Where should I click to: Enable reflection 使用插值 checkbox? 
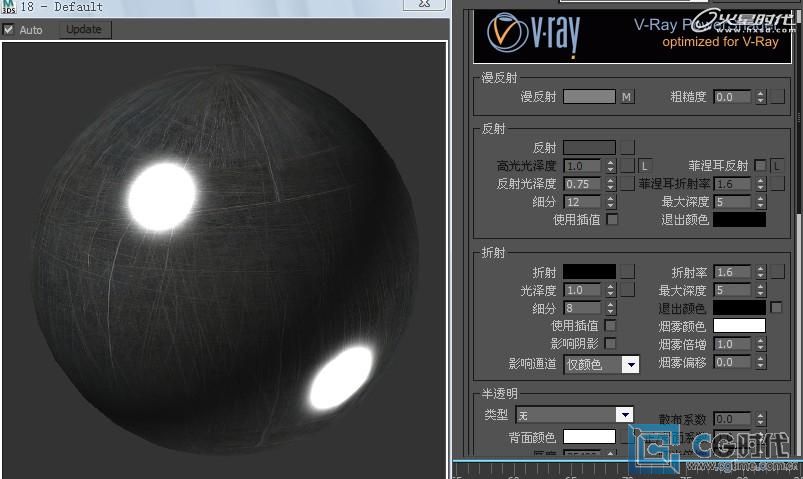[x=612, y=219]
